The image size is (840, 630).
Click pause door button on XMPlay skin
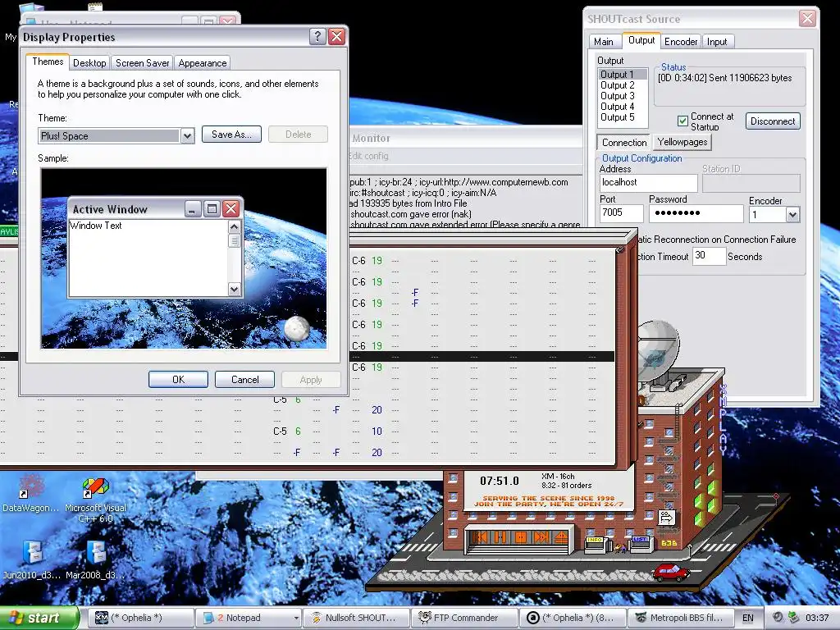pyautogui.click(x=500, y=536)
